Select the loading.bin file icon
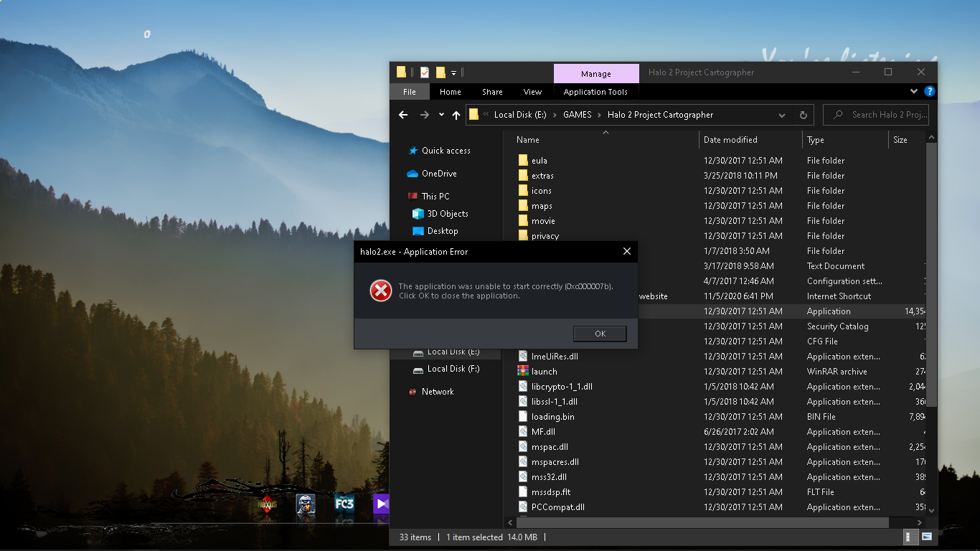 pos(524,417)
